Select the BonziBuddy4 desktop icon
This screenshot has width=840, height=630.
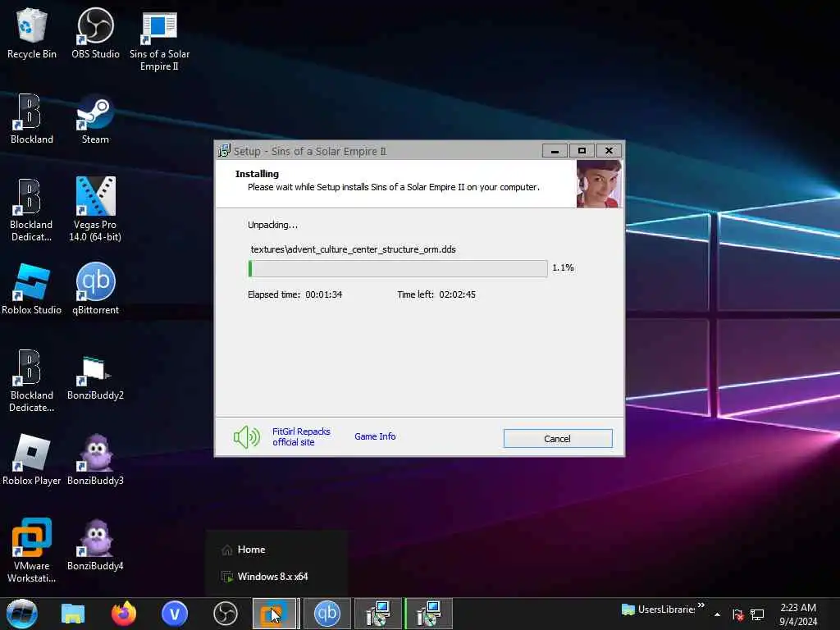[95, 546]
